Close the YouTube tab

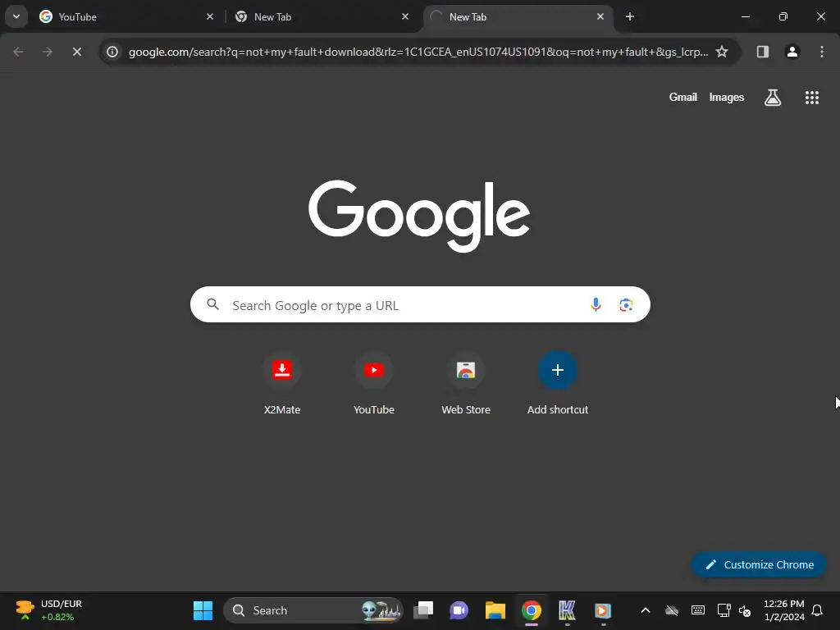click(x=210, y=16)
